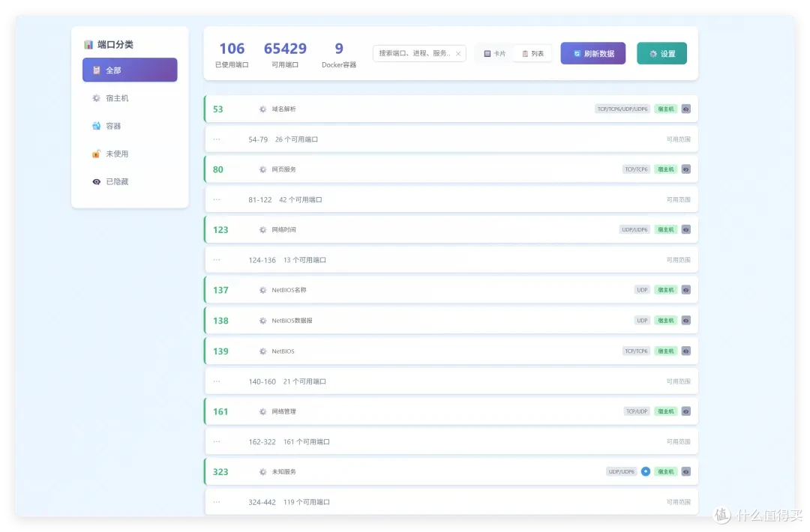Click the 9 Docker容器 statistic
Viewport: 810px width, 532px height.
(x=339, y=54)
